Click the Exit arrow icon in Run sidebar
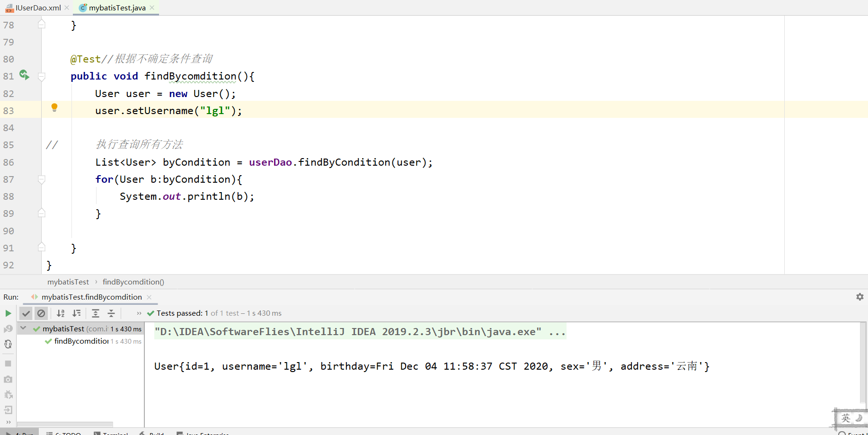Screen dimensions: 868x435 click(x=8, y=410)
